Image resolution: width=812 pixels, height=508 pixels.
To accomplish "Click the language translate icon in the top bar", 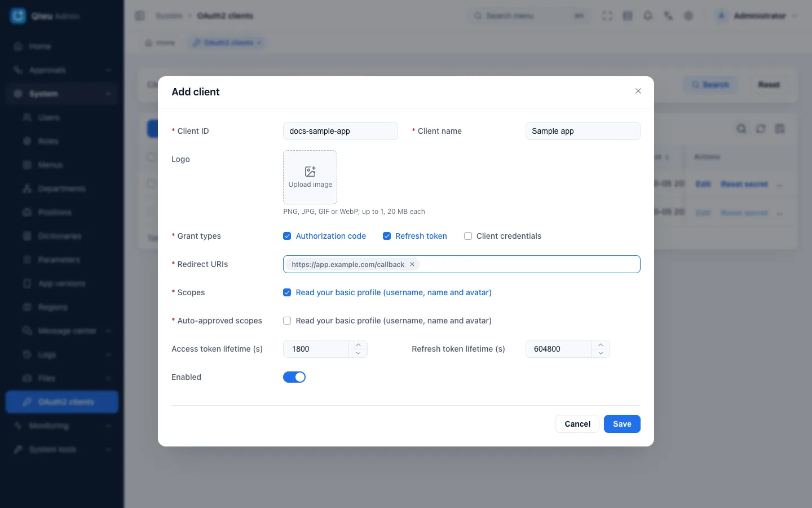I will pos(668,16).
